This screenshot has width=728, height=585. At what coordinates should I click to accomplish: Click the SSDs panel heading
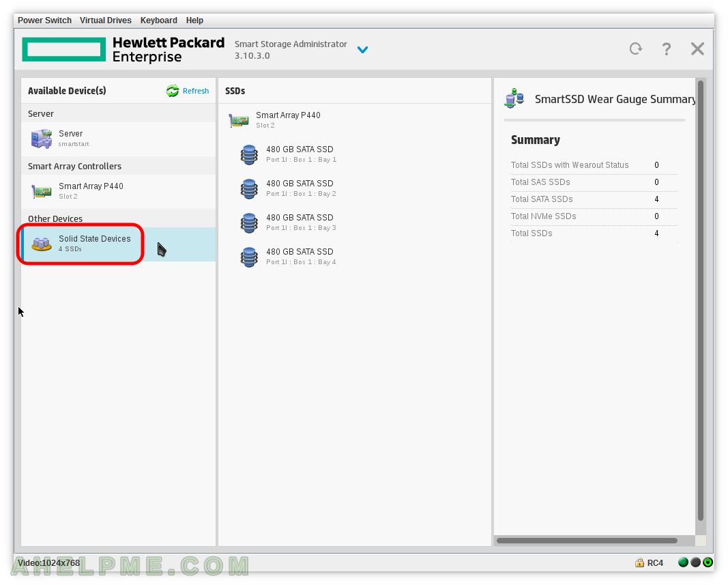(235, 91)
